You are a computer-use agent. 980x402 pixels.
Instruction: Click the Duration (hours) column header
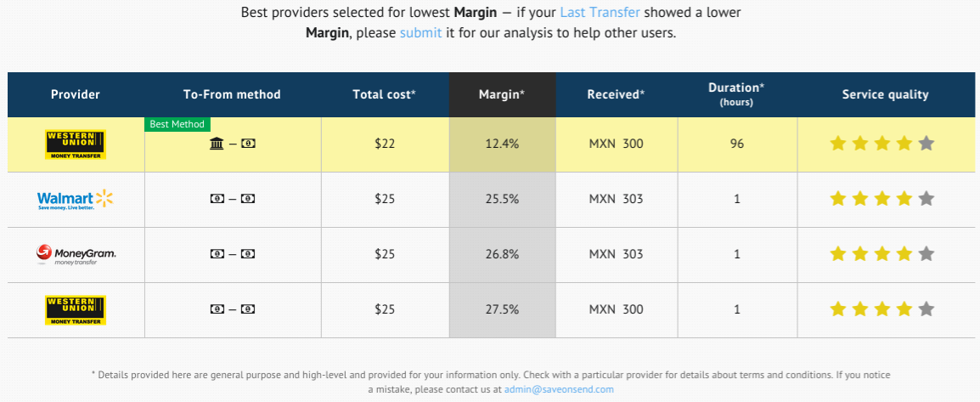point(736,93)
